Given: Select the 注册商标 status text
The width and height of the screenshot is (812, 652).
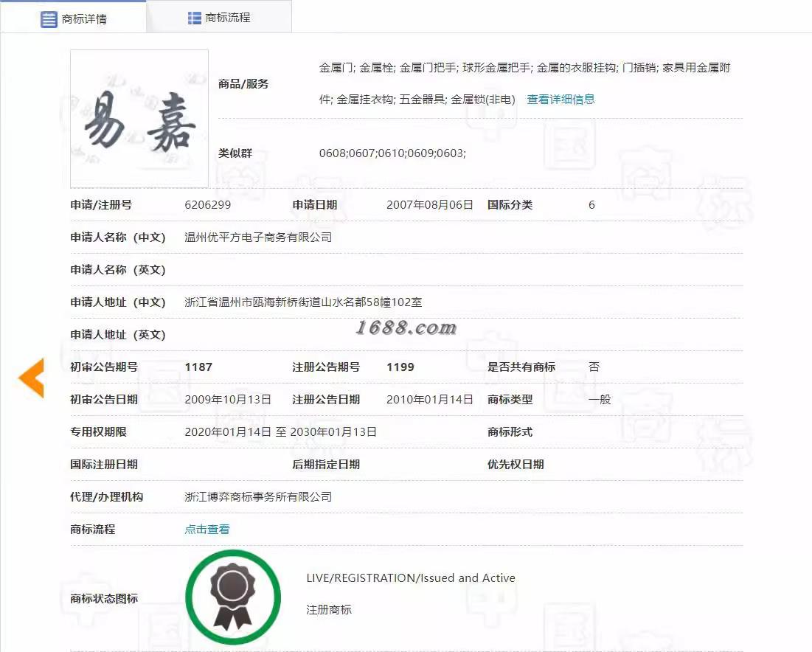Looking at the screenshot, I should tap(329, 609).
